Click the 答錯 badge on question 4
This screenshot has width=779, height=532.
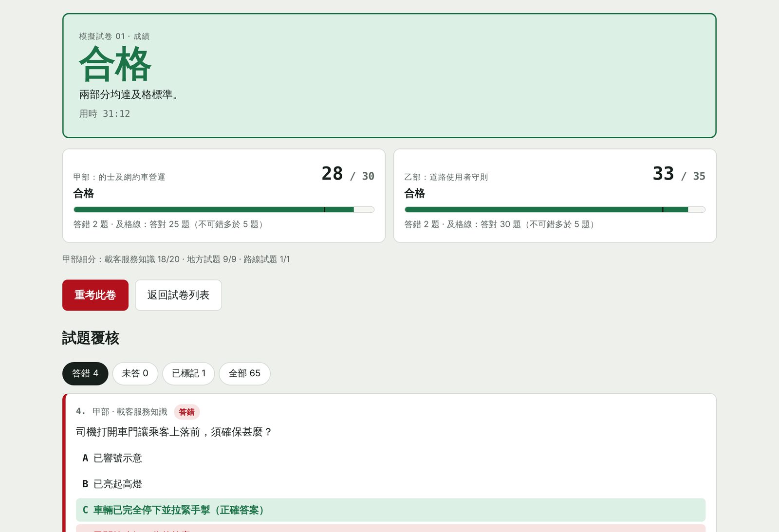coord(186,412)
